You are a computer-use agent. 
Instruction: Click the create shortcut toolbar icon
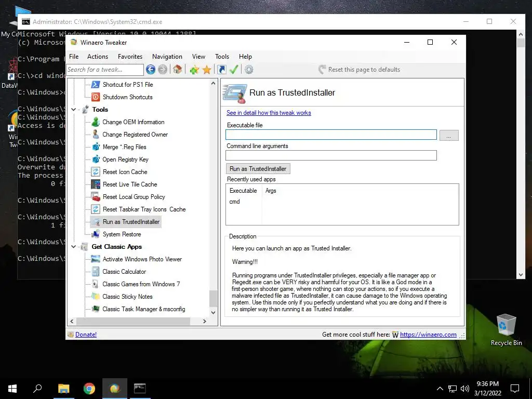[x=221, y=70]
